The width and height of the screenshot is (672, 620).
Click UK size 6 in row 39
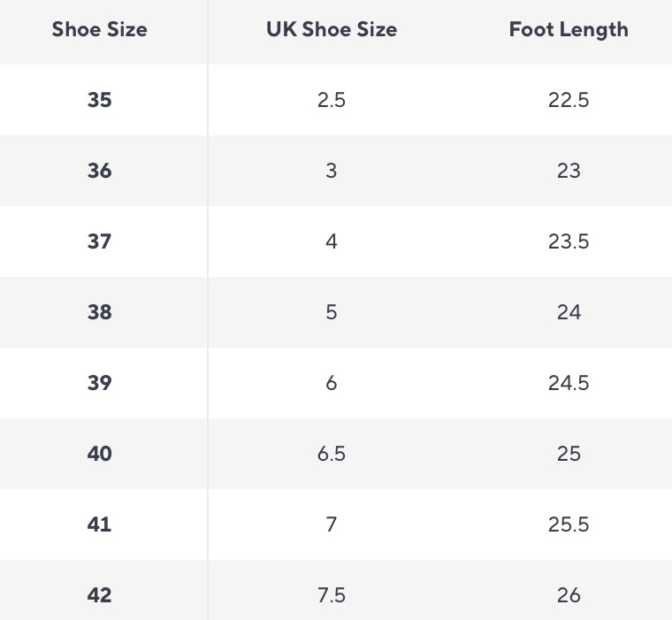[x=332, y=383]
